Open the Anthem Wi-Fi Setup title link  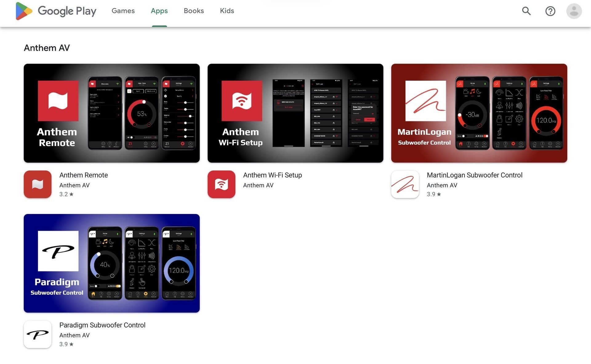click(272, 175)
